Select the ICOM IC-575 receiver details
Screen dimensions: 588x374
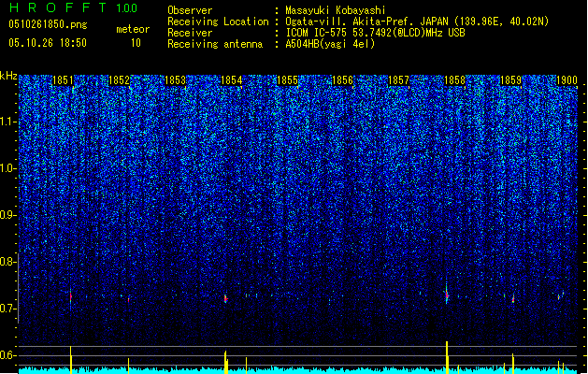pos(375,33)
